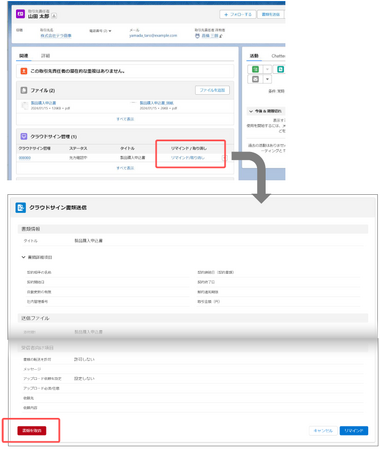Viewport: 381px width, 450px height.
Task: Click the リマインド/取り消し link in table row
Action: click(x=188, y=158)
